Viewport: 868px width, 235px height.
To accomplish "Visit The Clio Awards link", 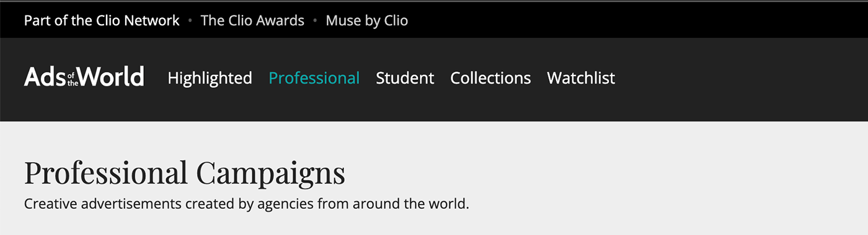I will (252, 20).
